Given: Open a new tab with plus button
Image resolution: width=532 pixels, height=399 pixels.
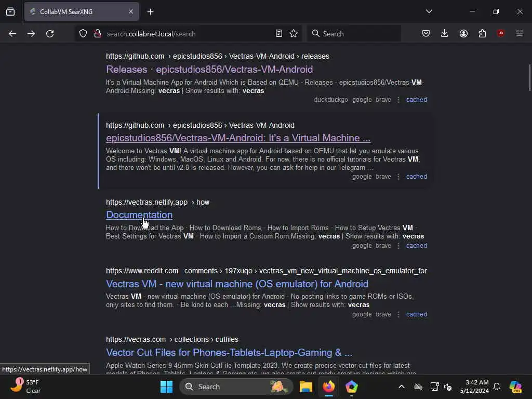Looking at the screenshot, I should click(150, 12).
